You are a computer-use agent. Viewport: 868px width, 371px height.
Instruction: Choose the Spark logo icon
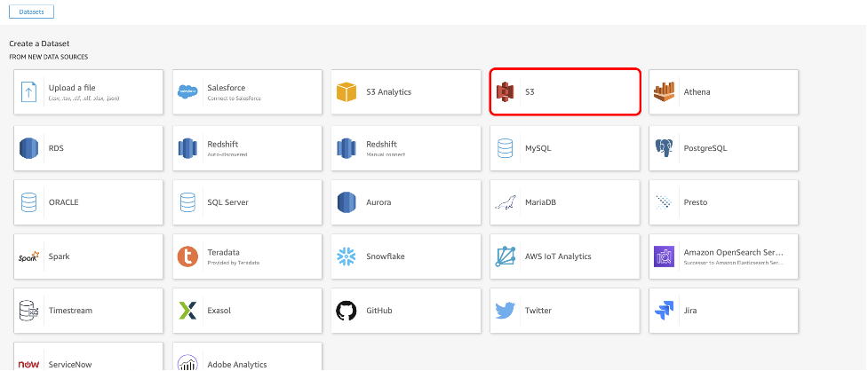coord(28,257)
